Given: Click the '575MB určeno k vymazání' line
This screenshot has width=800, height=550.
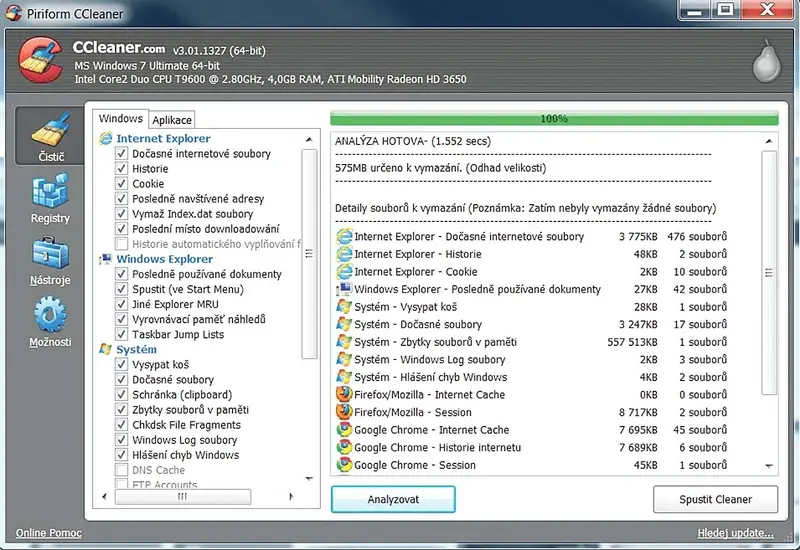Looking at the screenshot, I should (x=440, y=168).
